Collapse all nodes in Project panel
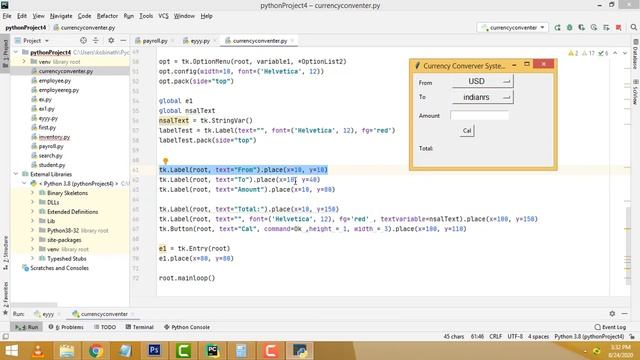The height and width of the screenshot is (360, 640). click(96, 40)
